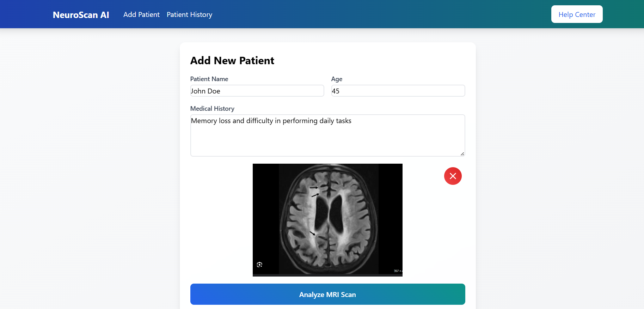The image size is (644, 309).
Task: Click the Age field showing 45
Action: (x=398, y=91)
